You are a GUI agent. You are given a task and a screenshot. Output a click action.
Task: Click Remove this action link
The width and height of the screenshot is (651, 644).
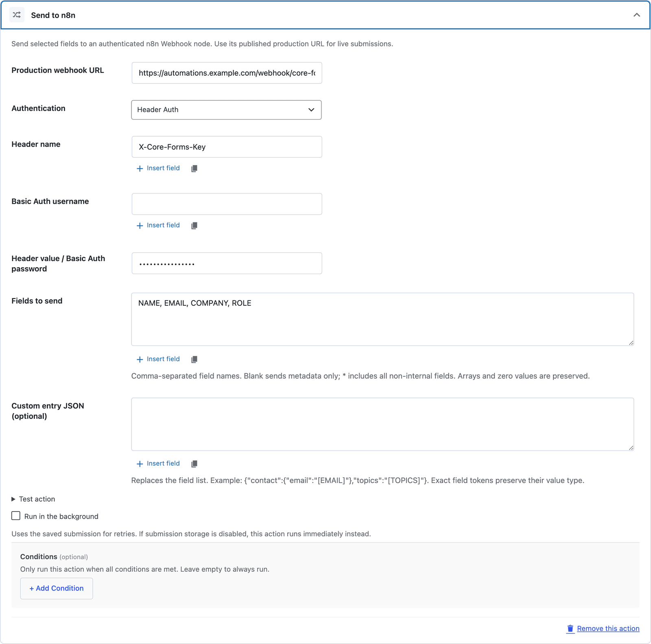coord(608,629)
